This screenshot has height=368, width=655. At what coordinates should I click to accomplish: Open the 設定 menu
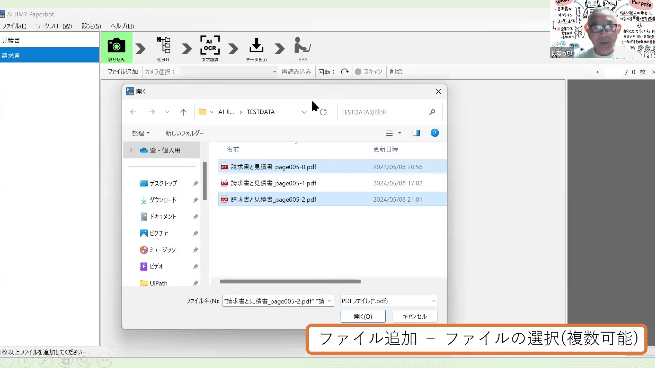coord(91,26)
